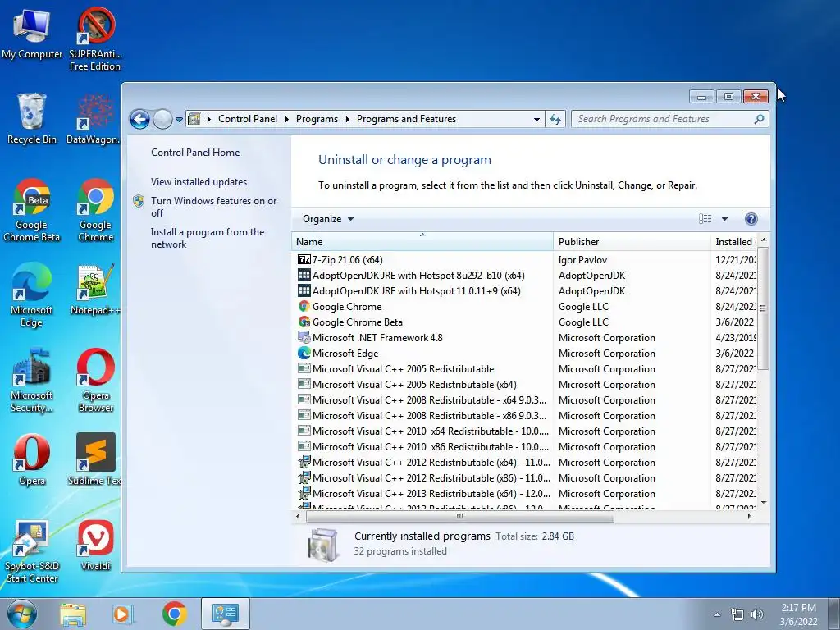Select Google Chrome Beta program row
The height and width of the screenshot is (630, 840).
coord(524,322)
